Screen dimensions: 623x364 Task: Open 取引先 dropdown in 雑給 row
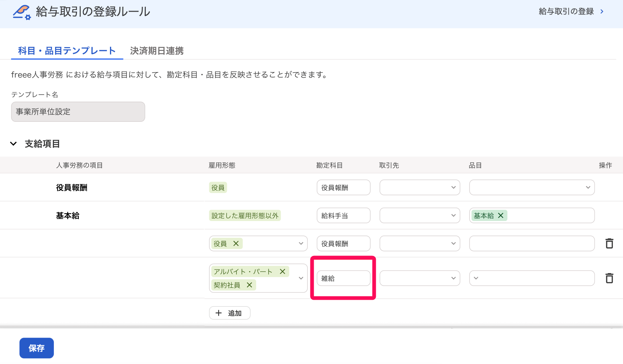tap(420, 278)
